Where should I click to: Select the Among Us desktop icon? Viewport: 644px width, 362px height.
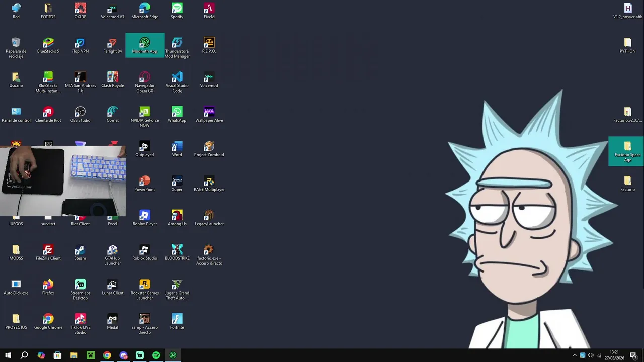[177, 218]
